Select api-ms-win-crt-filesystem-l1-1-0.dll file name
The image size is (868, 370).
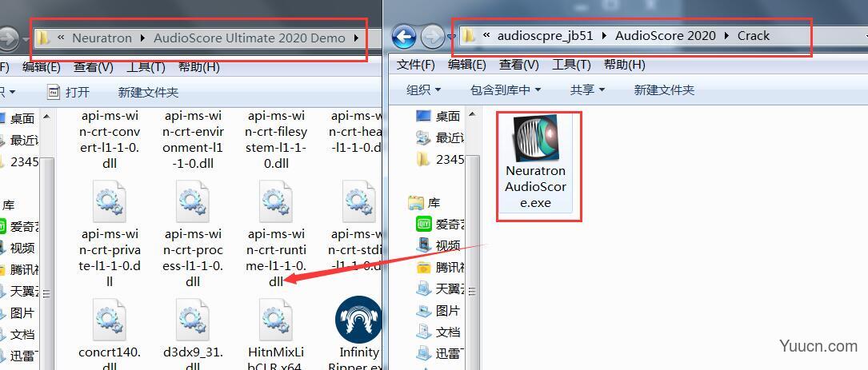276,140
